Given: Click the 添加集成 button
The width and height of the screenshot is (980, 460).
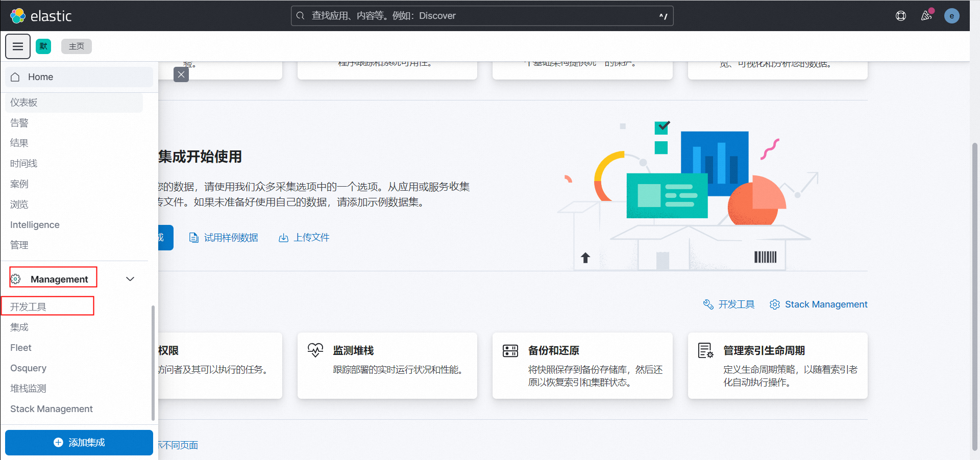Looking at the screenshot, I should (x=79, y=443).
